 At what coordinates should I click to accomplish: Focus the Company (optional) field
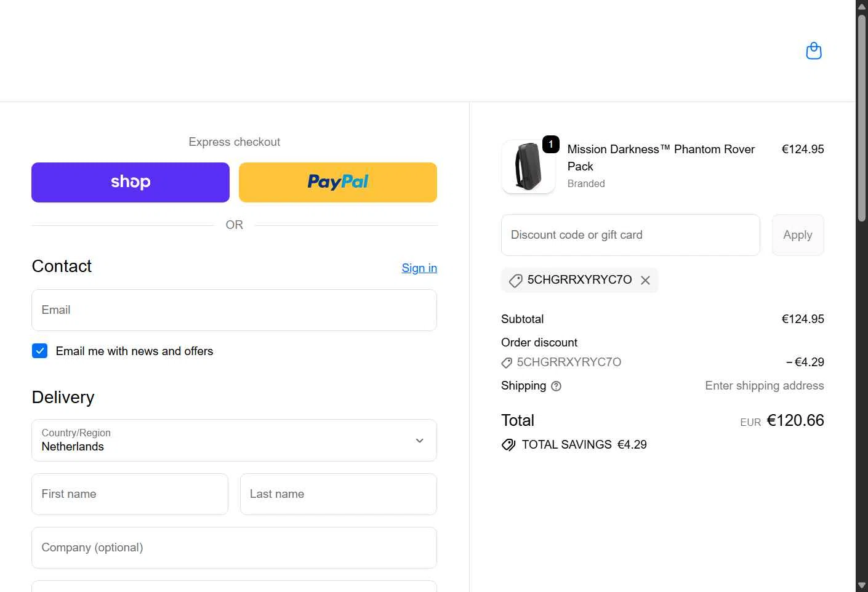234,548
